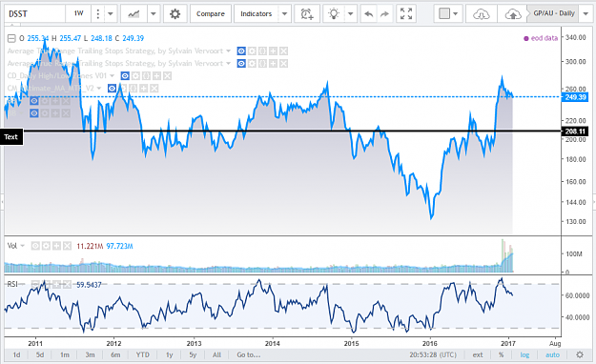Create a new alert with alarm-clock icon
The height and width of the screenshot is (364, 596).
[x=307, y=14]
